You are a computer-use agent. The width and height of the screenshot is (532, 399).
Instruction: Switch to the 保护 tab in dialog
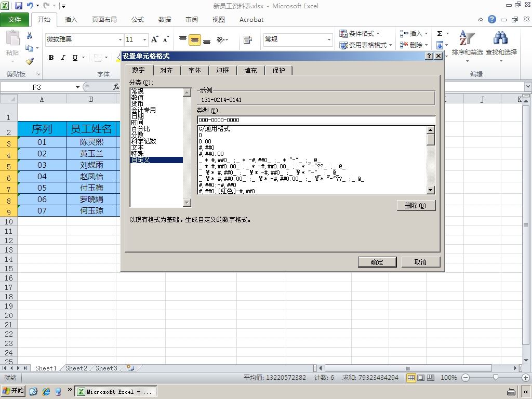point(278,70)
